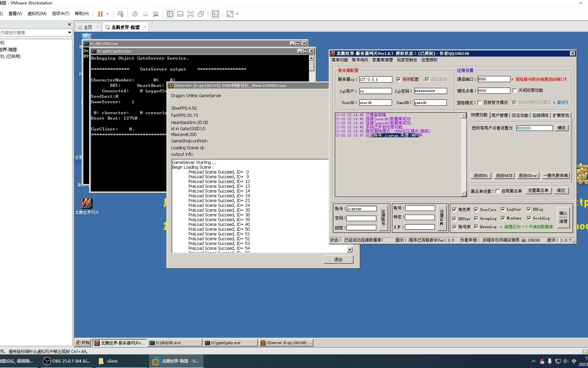This screenshot has height=368, width=588.
Task: Uncheck the UserCore checkbox
Action: pos(476,210)
